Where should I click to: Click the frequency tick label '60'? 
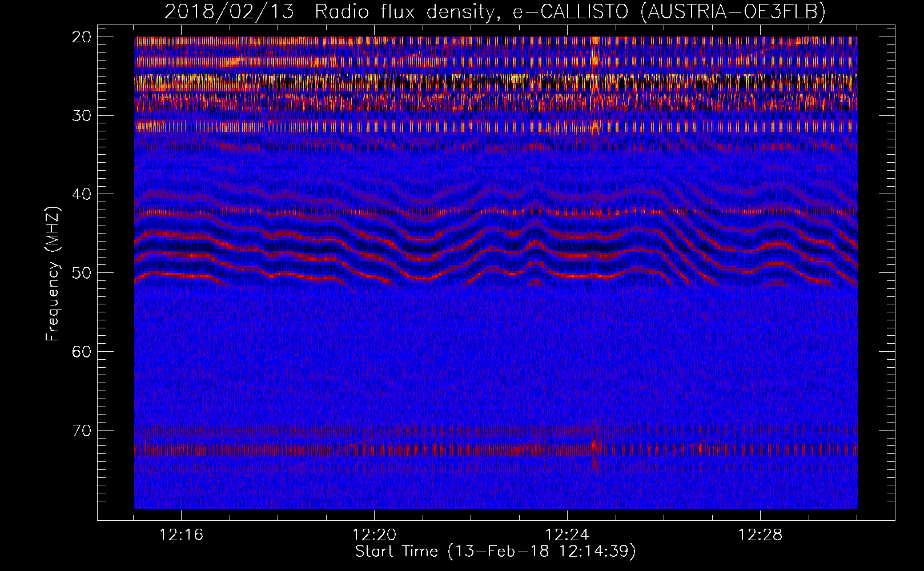82,351
